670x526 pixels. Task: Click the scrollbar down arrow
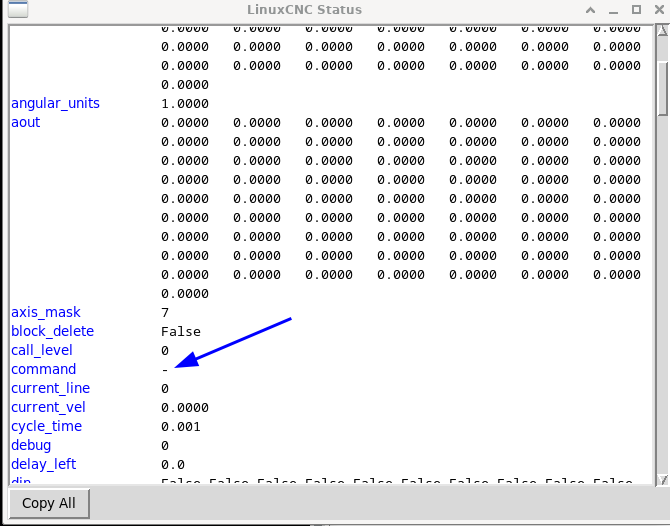click(x=663, y=480)
